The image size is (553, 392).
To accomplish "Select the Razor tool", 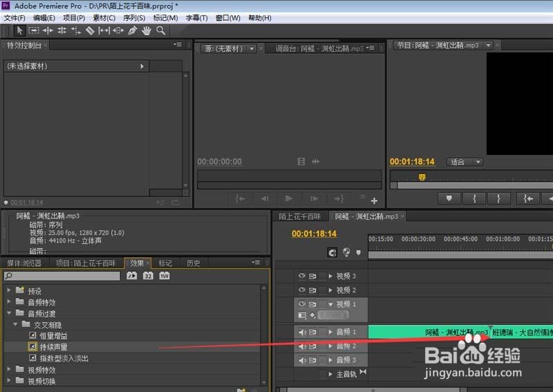I will click(90, 30).
